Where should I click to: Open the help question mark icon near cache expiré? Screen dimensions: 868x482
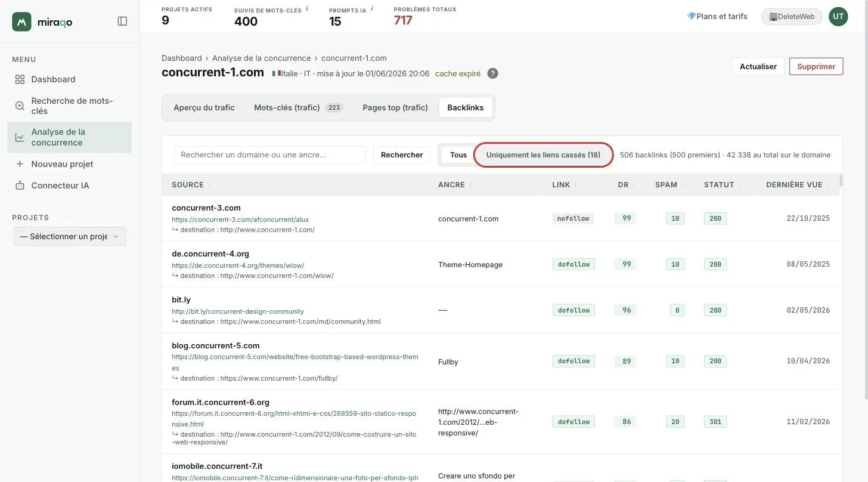[492, 73]
